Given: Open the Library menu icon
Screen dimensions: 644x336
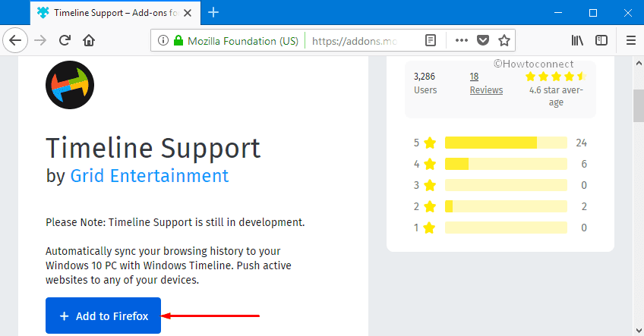Looking at the screenshot, I should 577,40.
